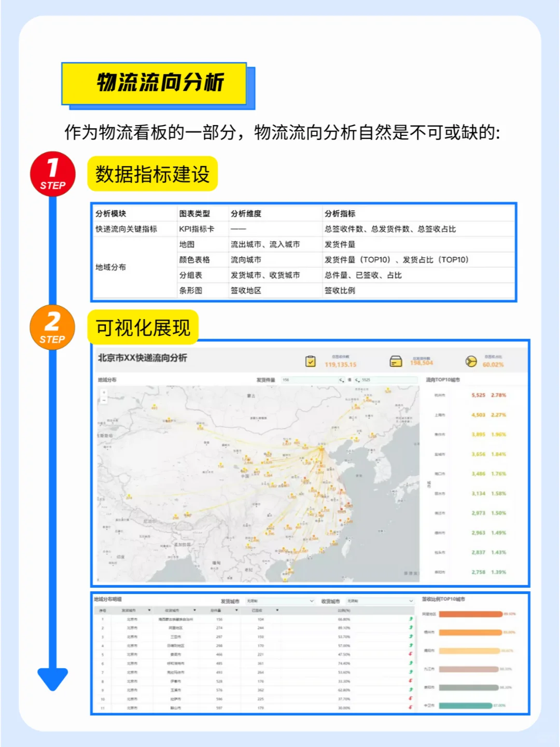Click the 3,134 value in TOP10 list
560x747 pixels.
point(478,494)
